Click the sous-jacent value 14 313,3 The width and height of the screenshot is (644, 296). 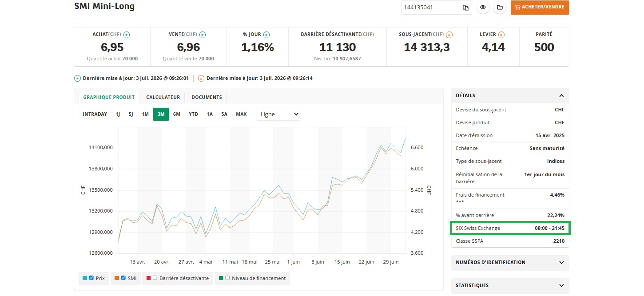(x=427, y=47)
